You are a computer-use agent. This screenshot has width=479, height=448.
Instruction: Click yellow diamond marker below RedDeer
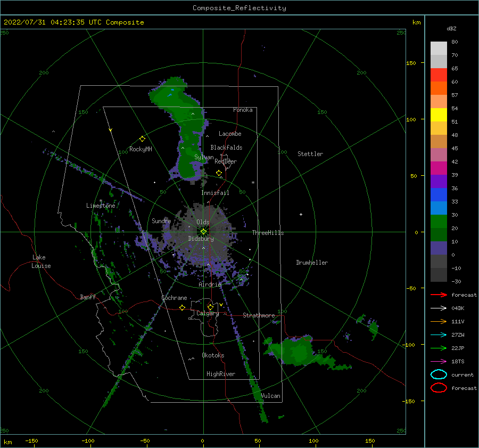(x=219, y=173)
